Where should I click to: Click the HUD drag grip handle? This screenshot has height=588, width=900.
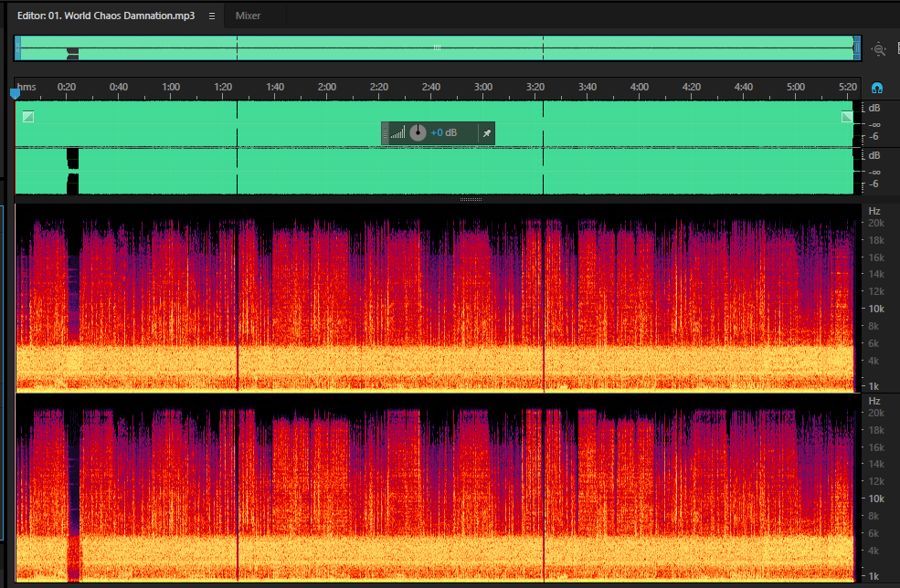[386, 133]
